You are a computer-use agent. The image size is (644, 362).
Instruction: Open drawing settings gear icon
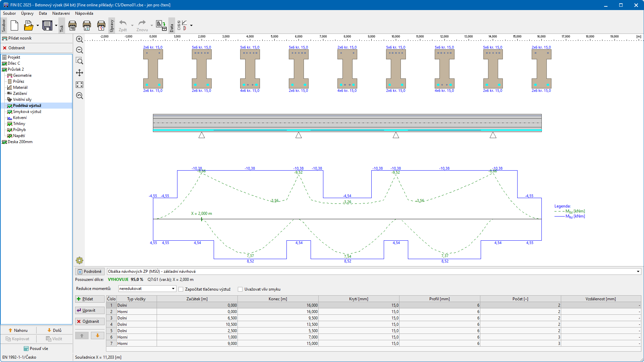(x=79, y=260)
